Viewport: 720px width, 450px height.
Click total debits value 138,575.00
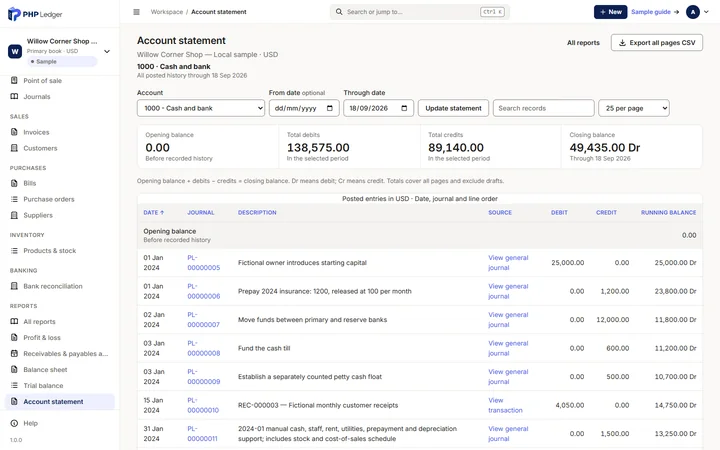click(x=318, y=147)
